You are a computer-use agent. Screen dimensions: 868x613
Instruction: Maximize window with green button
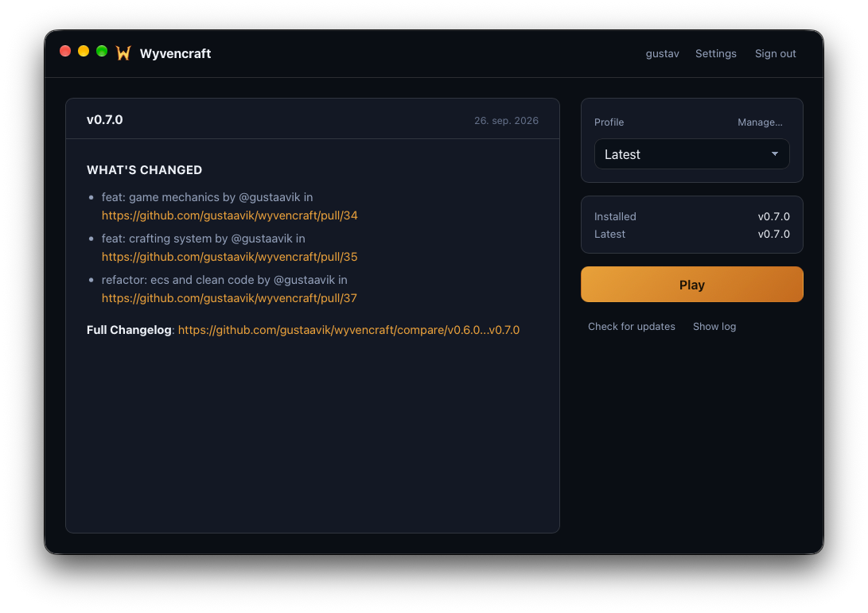102,52
